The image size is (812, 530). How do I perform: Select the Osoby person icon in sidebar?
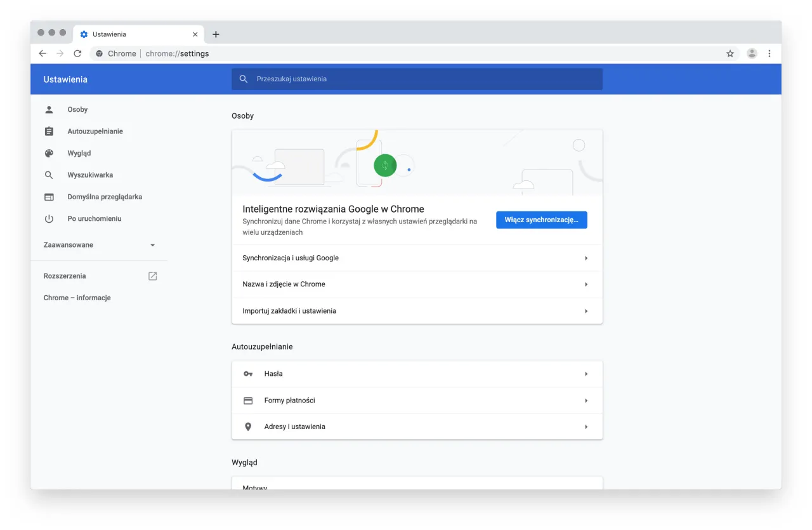point(49,109)
